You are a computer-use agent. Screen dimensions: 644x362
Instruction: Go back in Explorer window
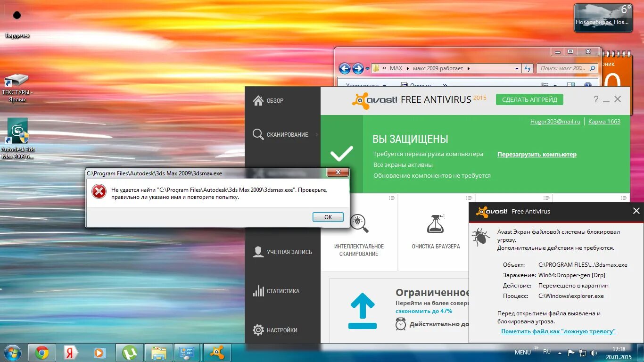point(345,68)
